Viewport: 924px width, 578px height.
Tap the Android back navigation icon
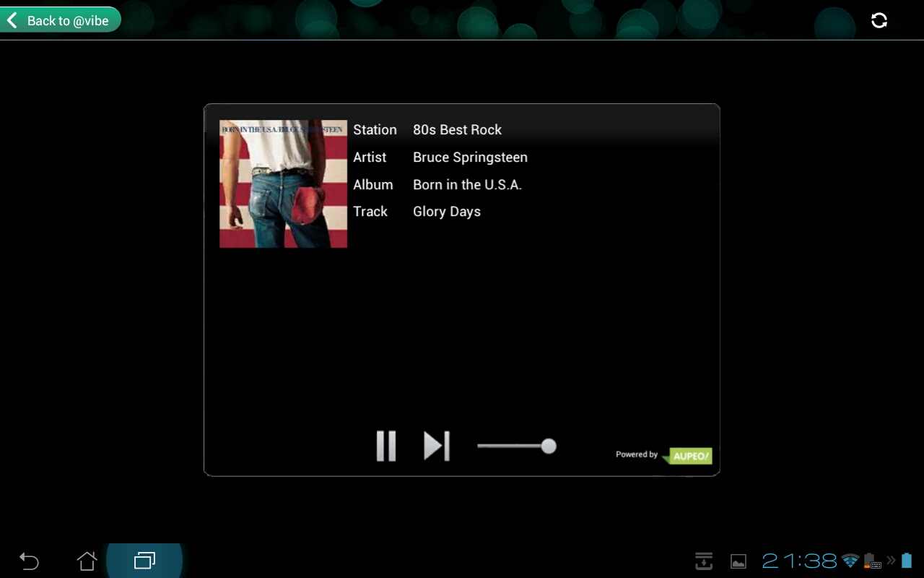(x=29, y=561)
